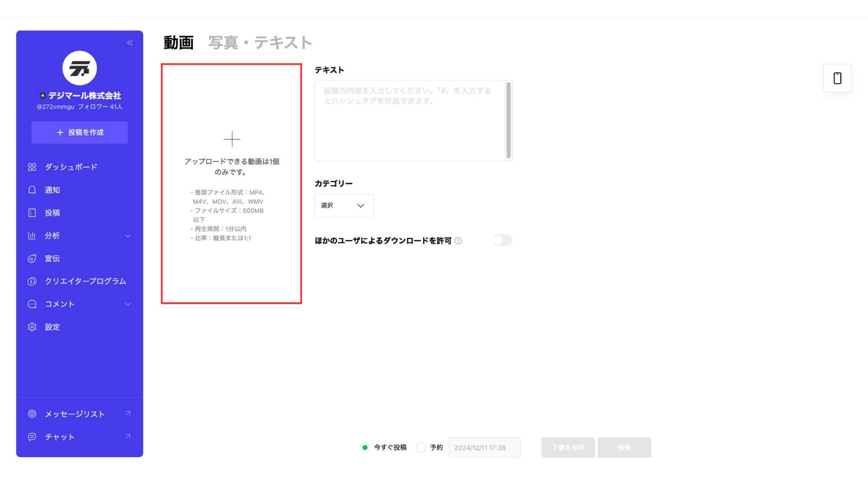Click 下書き保存 button
This screenshot has width=868, height=488.
point(568,447)
